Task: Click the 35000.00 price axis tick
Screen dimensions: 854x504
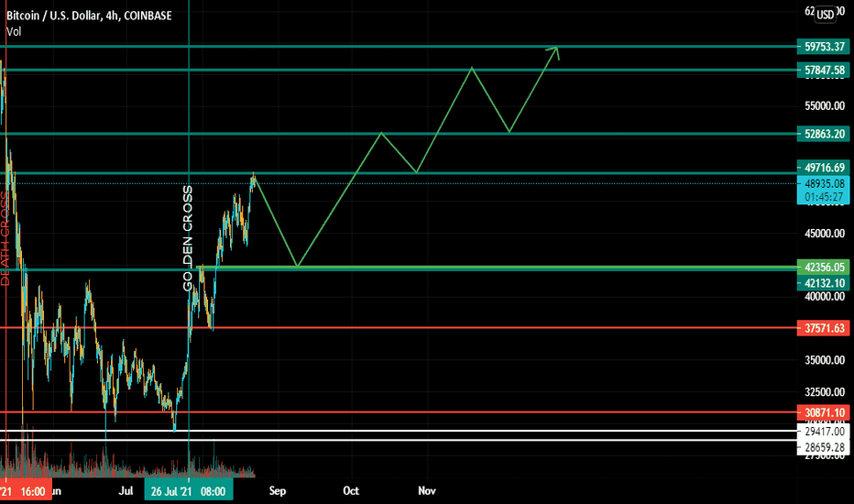Action: coord(825,360)
